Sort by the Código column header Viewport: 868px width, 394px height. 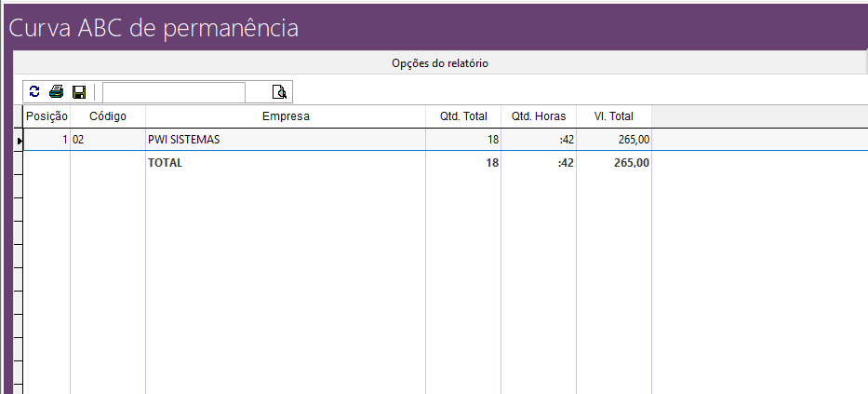click(108, 116)
